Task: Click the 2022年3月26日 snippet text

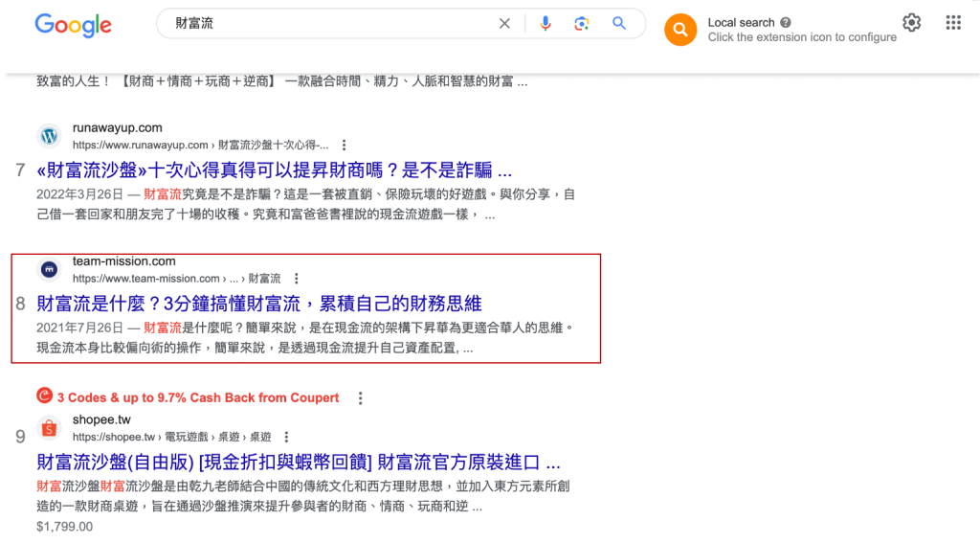Action: (x=79, y=194)
